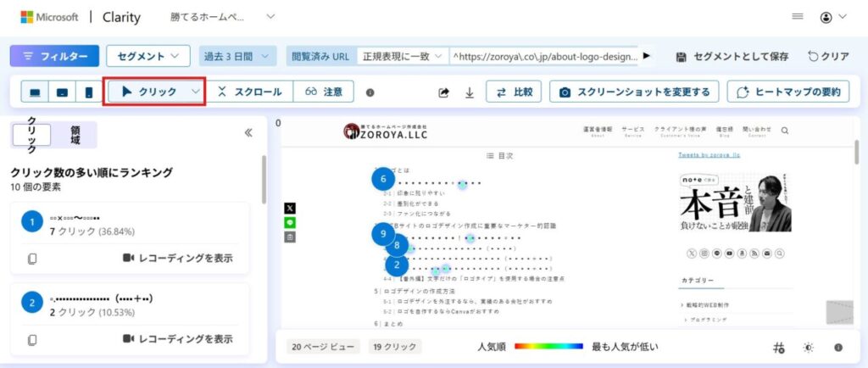This screenshot has height=368, width=868.
Task: Open the 正規表現に一致 match type dropdown
Action: [403, 56]
